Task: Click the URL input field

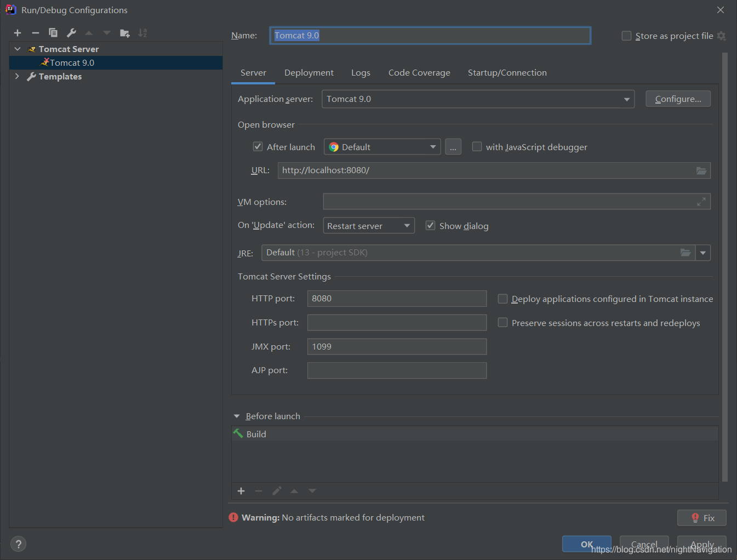Action: coord(494,170)
